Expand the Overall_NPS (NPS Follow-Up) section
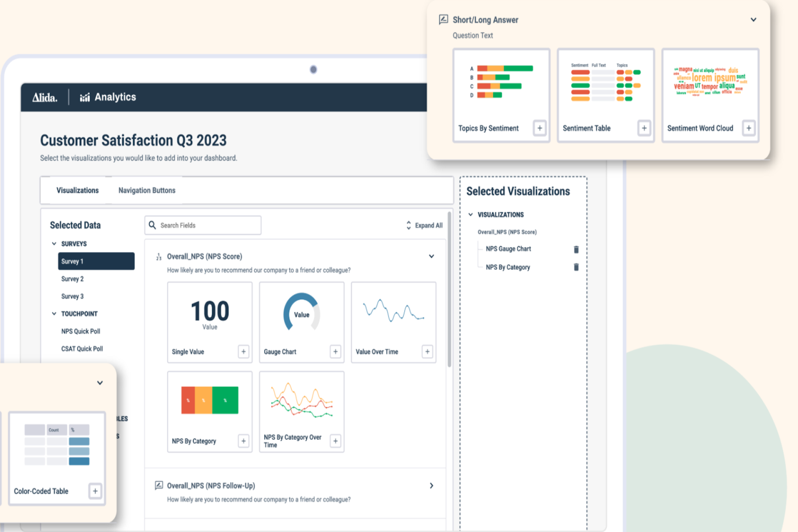The width and height of the screenshot is (798, 532). (431, 486)
